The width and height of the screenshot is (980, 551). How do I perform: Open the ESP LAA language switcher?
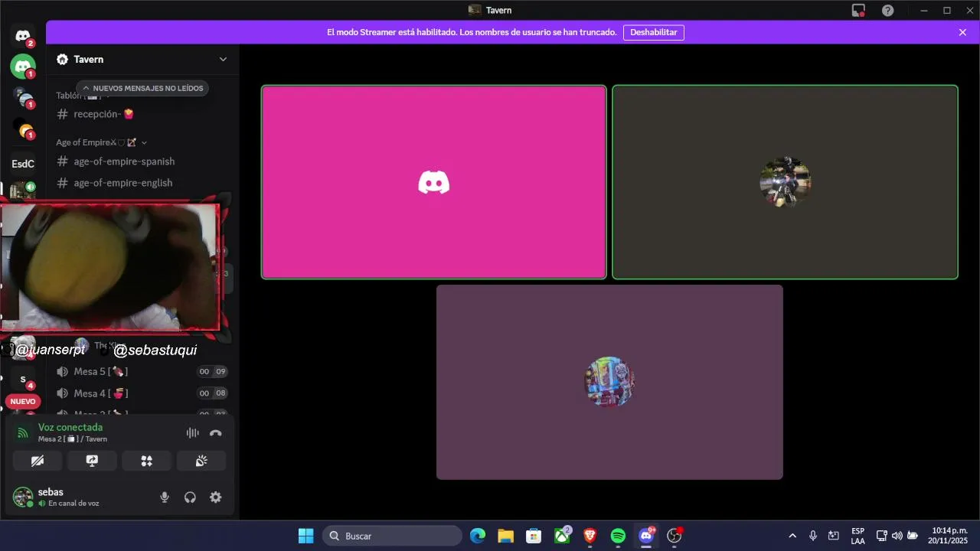pos(857,536)
